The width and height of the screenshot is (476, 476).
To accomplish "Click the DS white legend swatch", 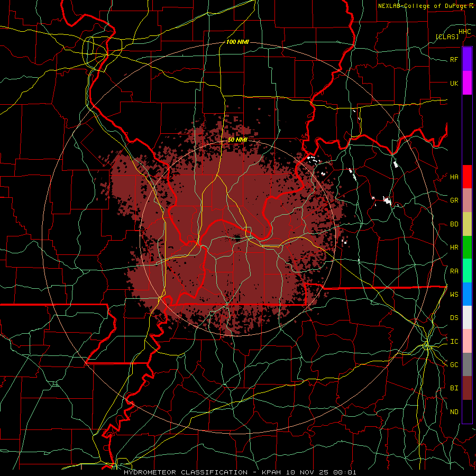I will pyautogui.click(x=467, y=317).
